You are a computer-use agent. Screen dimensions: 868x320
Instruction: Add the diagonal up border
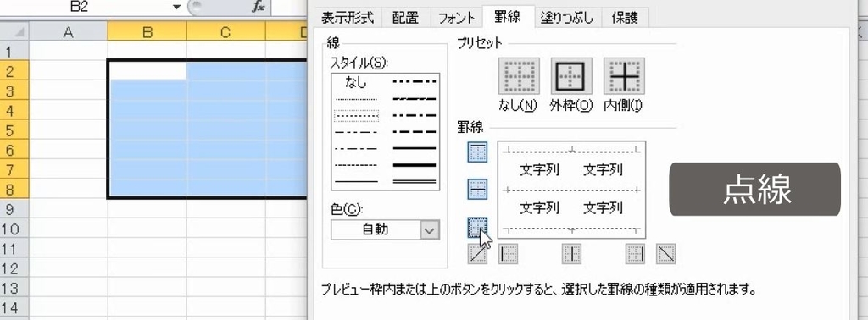pyautogui.click(x=478, y=254)
